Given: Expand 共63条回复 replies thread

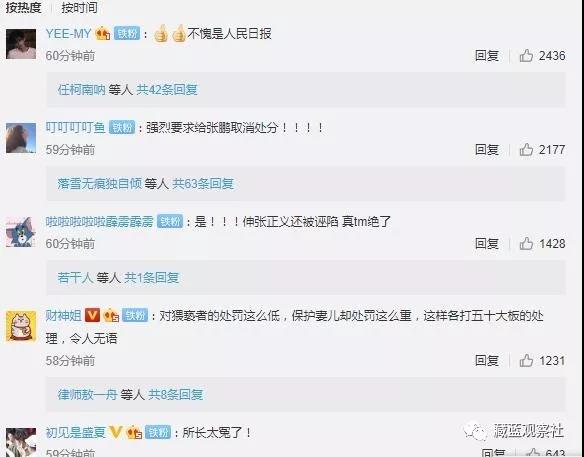Looking at the screenshot, I should pyautogui.click(x=203, y=184).
